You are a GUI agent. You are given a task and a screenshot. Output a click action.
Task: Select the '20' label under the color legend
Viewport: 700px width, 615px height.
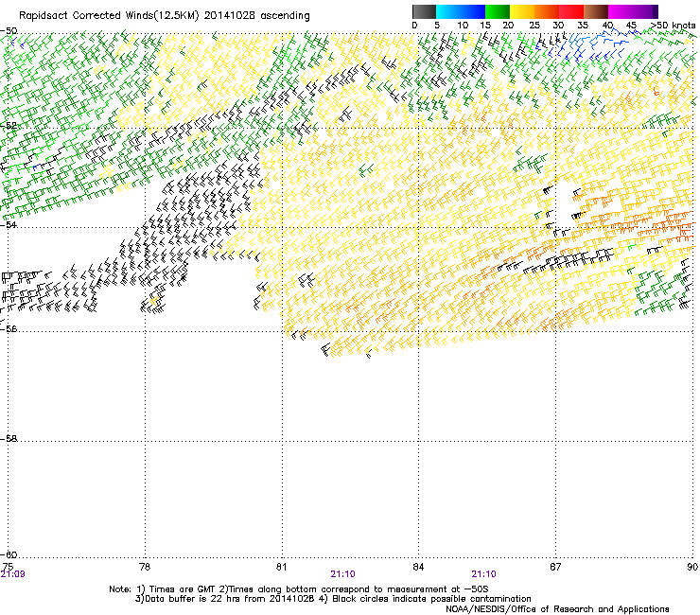coord(508,26)
